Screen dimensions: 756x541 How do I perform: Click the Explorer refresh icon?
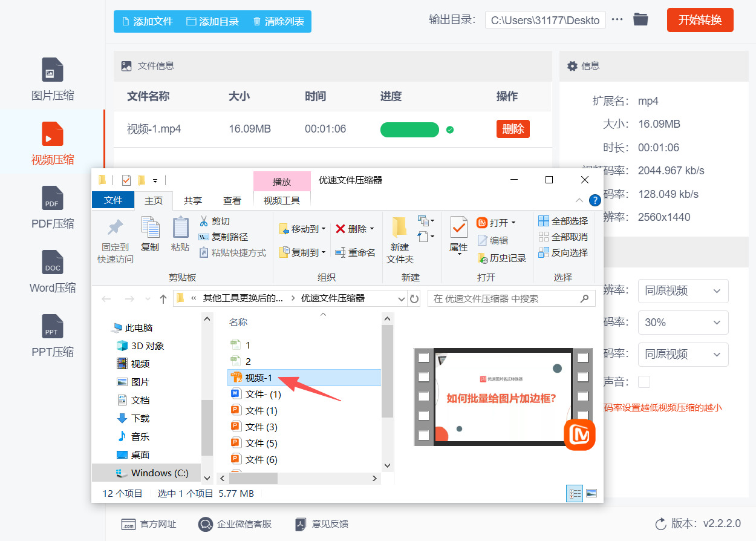414,298
